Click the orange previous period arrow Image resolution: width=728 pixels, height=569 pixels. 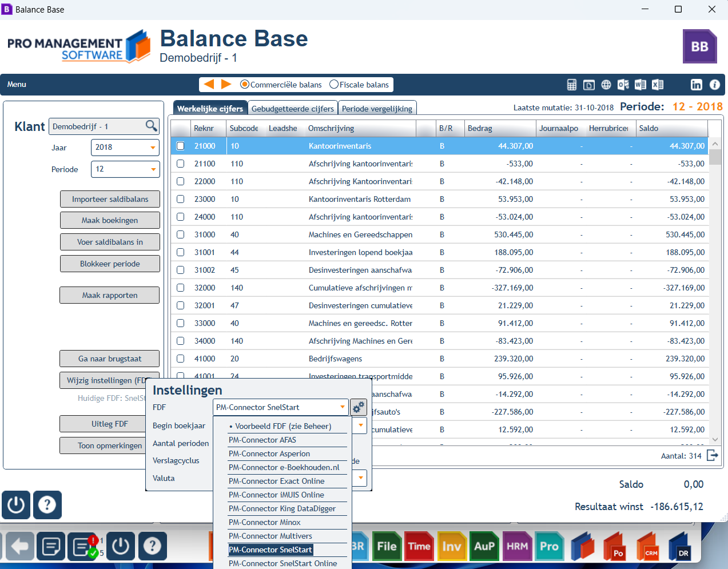tap(209, 84)
